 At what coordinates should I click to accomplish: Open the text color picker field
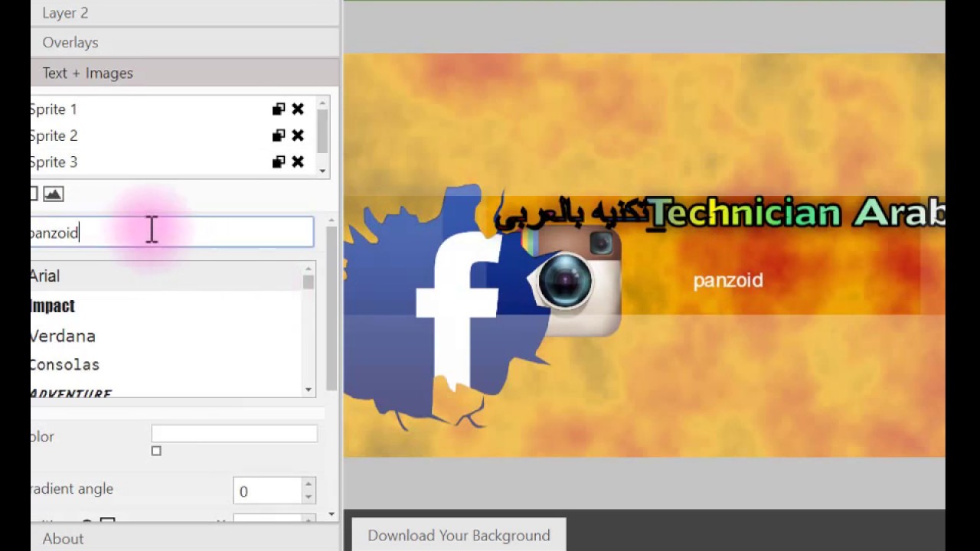coord(234,433)
